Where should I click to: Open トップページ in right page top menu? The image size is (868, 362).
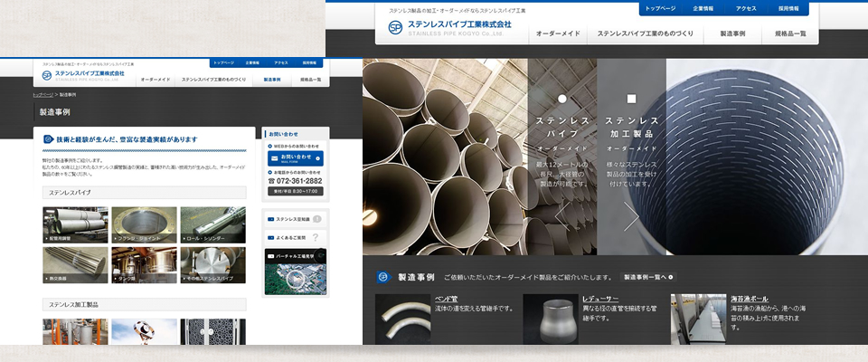click(660, 9)
